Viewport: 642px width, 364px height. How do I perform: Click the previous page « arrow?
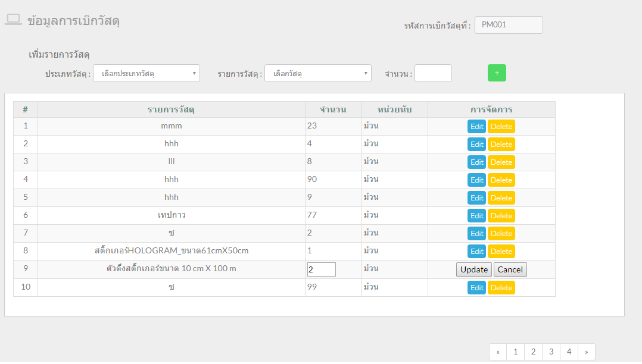(x=498, y=352)
